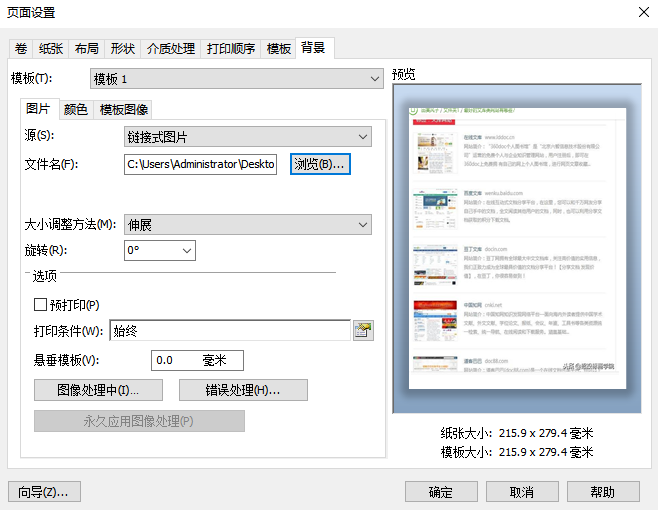
Task: Go to the 打印顺序 tab
Action: pos(231,48)
